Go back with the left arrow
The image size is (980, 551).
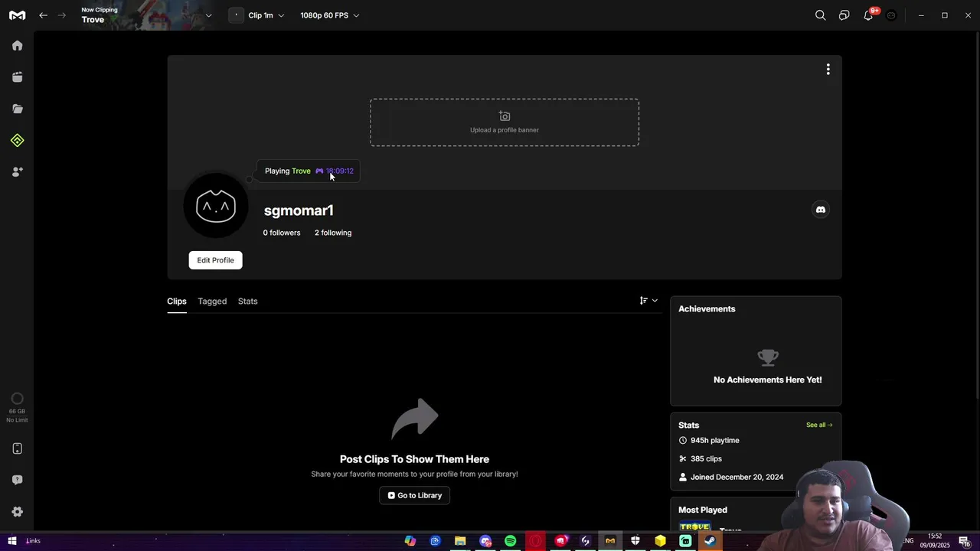pos(44,15)
